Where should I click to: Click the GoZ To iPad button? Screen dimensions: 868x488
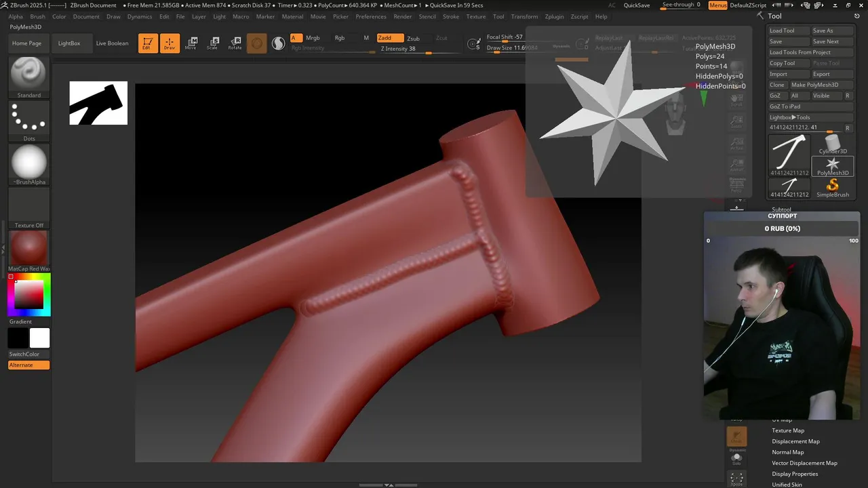[x=811, y=106]
